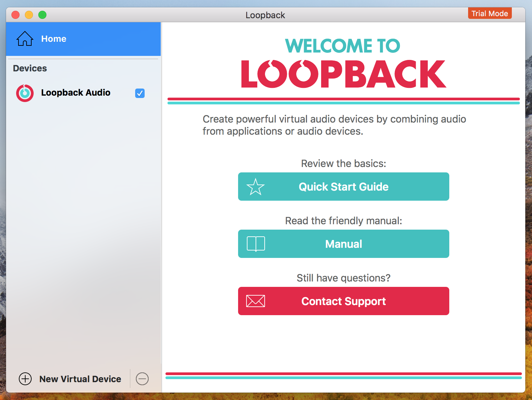Close the Loopback window with red button

15,15
